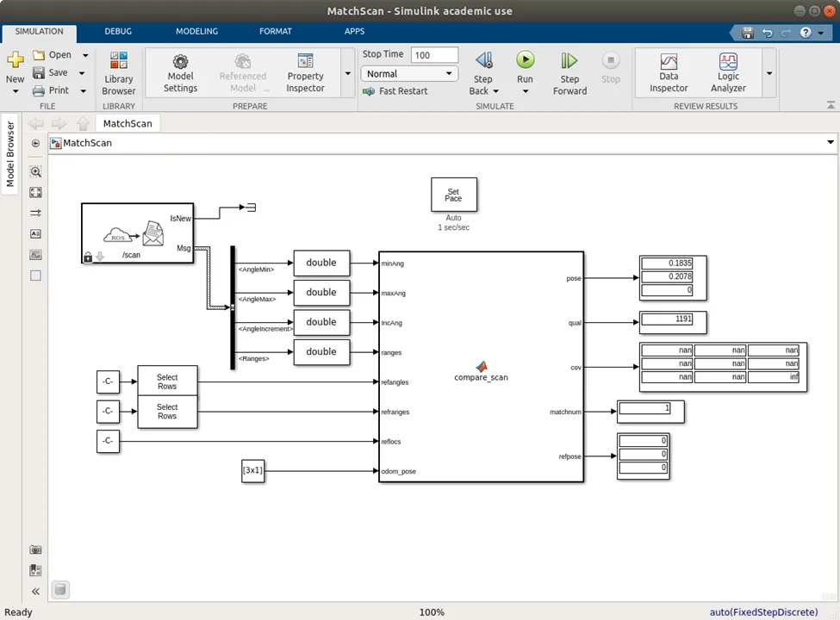The width and height of the screenshot is (840, 620).
Task: Click Fit to View icon in palette
Action: pyautogui.click(x=35, y=192)
